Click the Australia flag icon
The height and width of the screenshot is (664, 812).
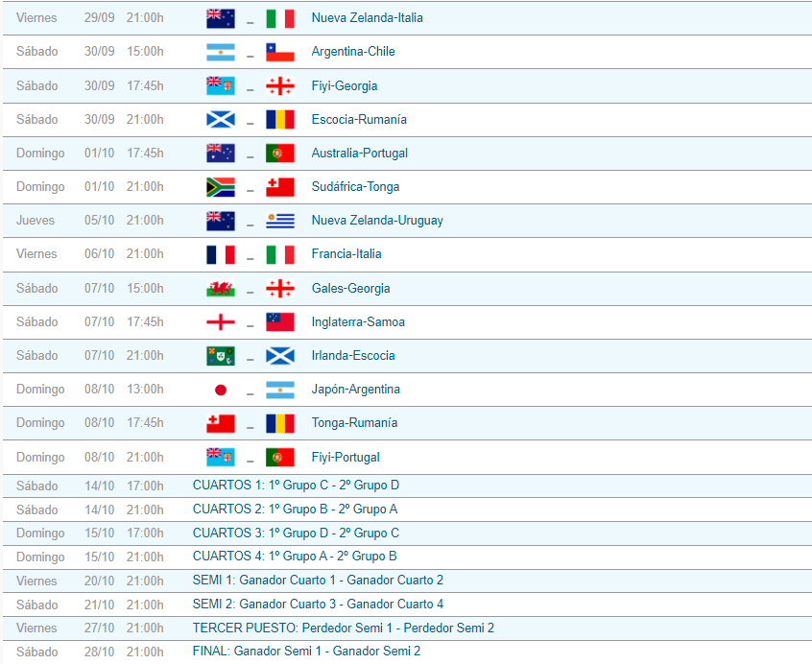pyautogui.click(x=220, y=154)
